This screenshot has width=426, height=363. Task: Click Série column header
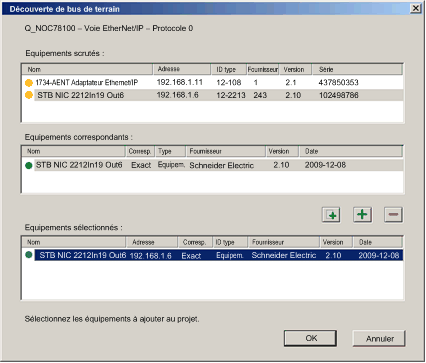[357, 69]
